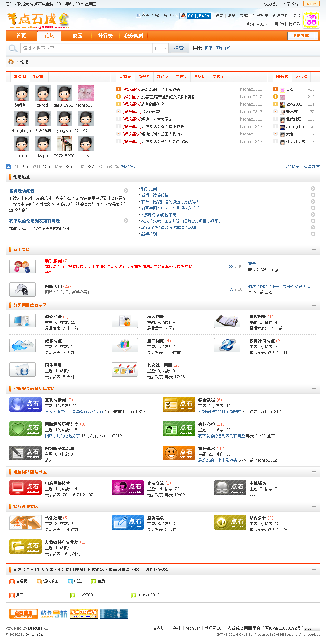This screenshot has width=326, height=644.
Task: Dismiss the 石币申请提现帖 hot link
Action: click(313, 195)
